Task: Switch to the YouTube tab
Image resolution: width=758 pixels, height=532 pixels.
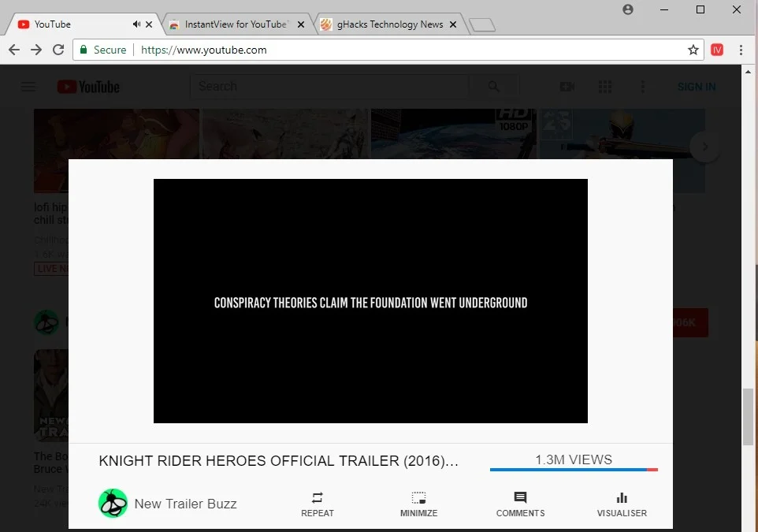Action: pos(82,24)
